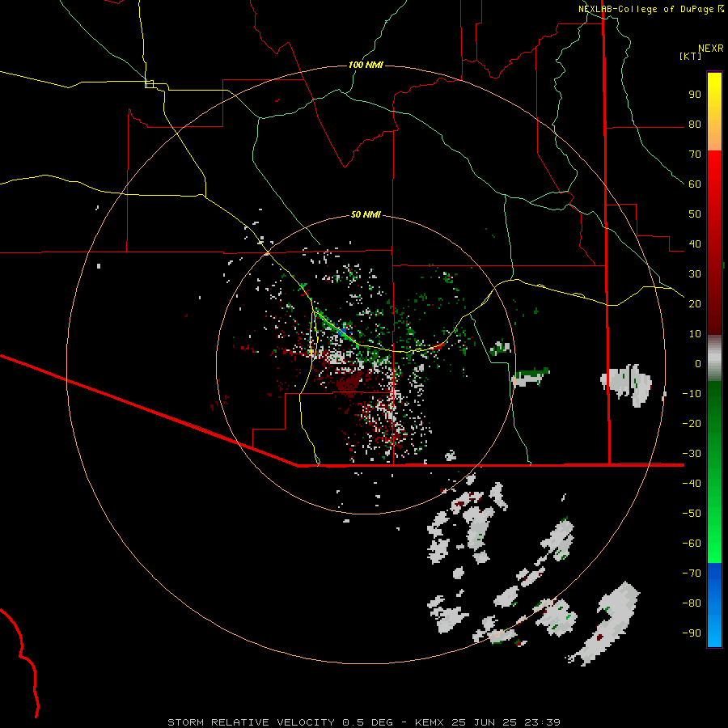The image size is (728, 728).
Task: Click the 0 value on velocity scale
Action: pos(698,364)
